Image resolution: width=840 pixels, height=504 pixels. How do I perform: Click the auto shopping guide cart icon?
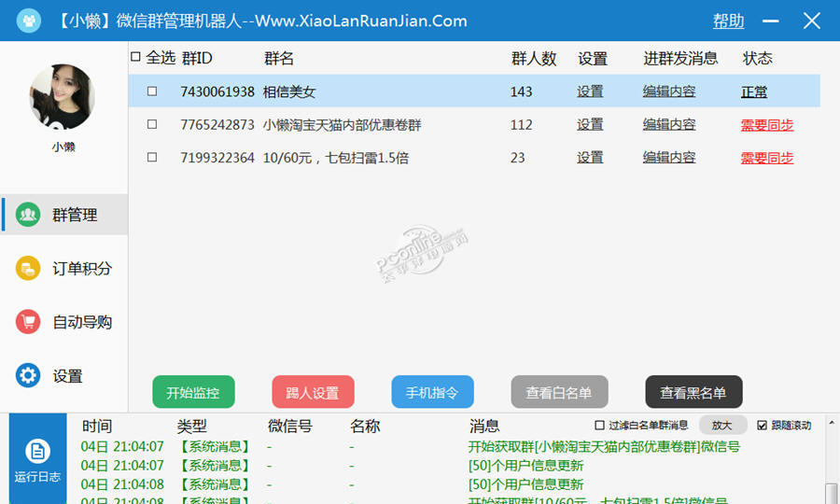tap(28, 322)
